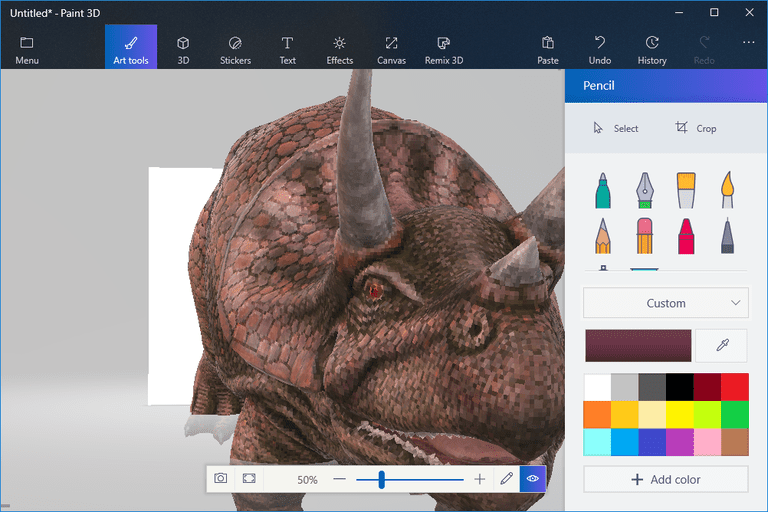Select the Oil brush tool
The image size is (768, 512).
coord(686,190)
